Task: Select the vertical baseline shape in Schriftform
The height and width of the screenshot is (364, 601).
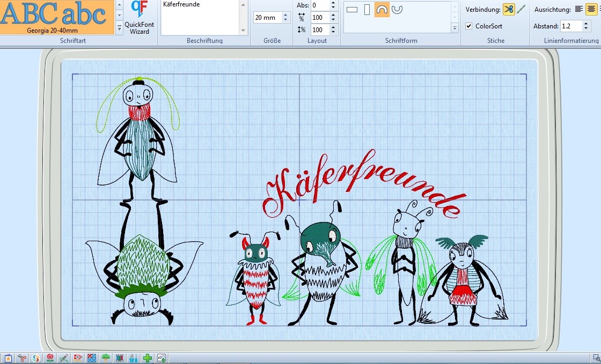Action: [x=367, y=9]
